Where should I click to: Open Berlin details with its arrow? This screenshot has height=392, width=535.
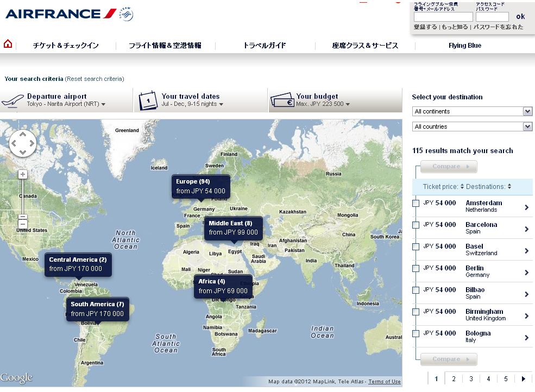tap(527, 272)
